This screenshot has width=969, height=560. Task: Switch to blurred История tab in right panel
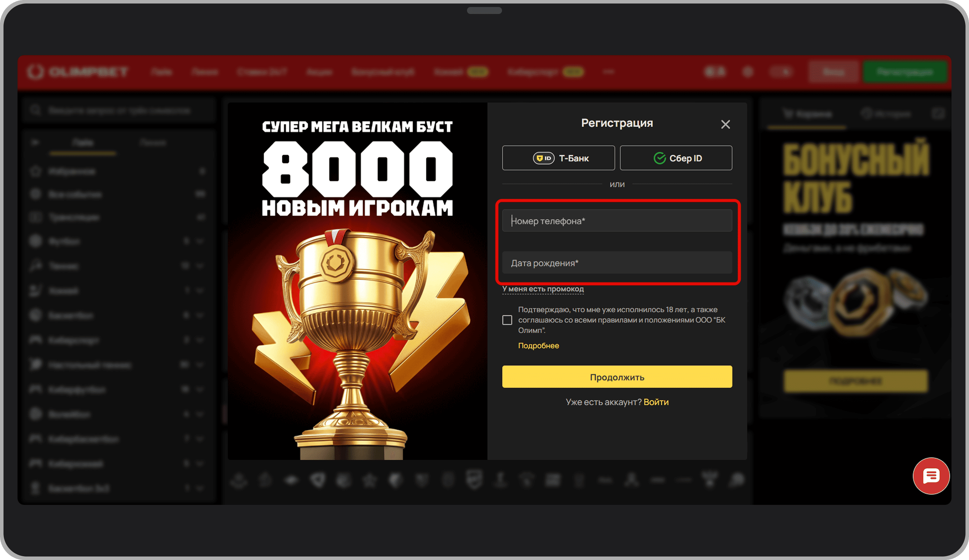click(886, 114)
